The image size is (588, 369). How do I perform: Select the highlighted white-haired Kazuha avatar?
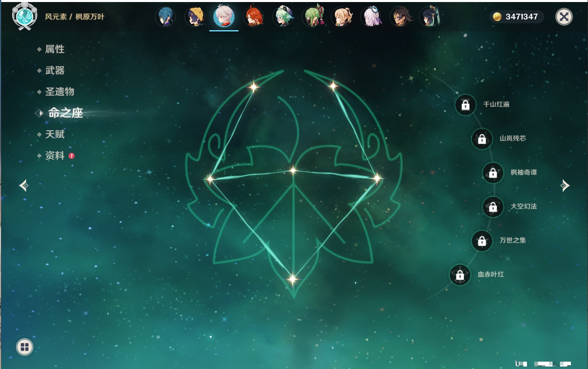[x=224, y=16]
